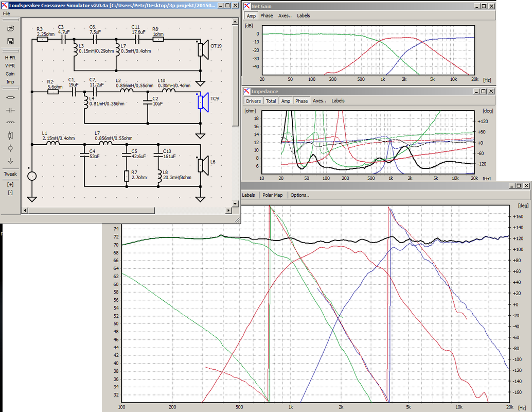Select the ground symbol tool
This screenshot has width=532, height=412.
tap(10, 161)
